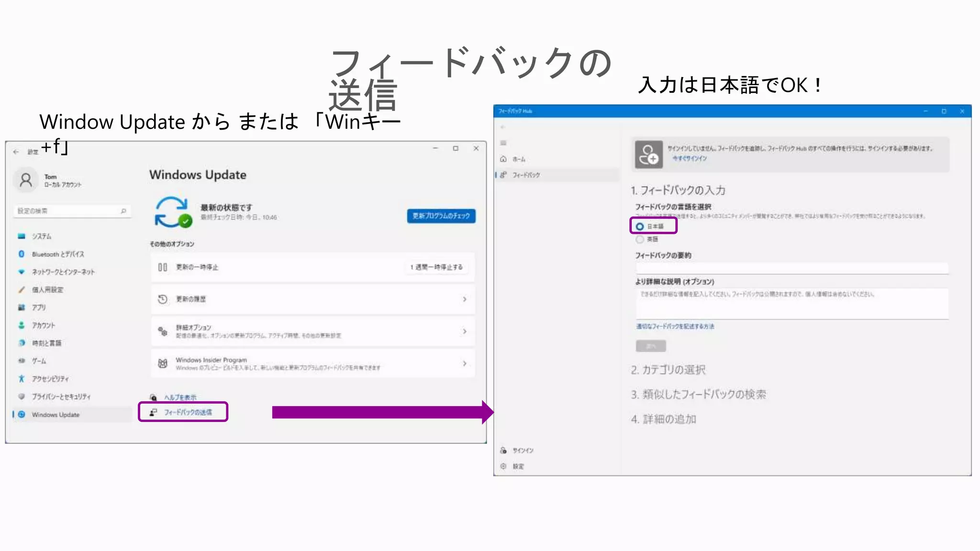The width and height of the screenshot is (980, 551).
Task: Click the フィードバックの要約 input field
Action: click(x=792, y=268)
